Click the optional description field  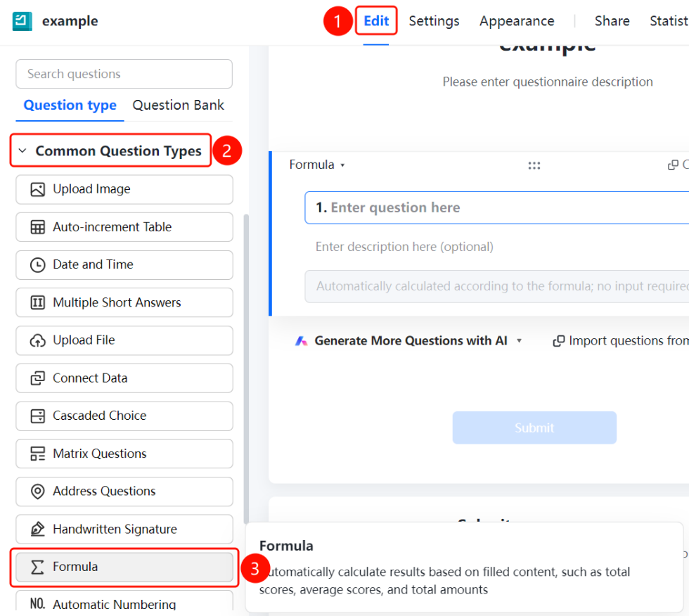point(404,247)
